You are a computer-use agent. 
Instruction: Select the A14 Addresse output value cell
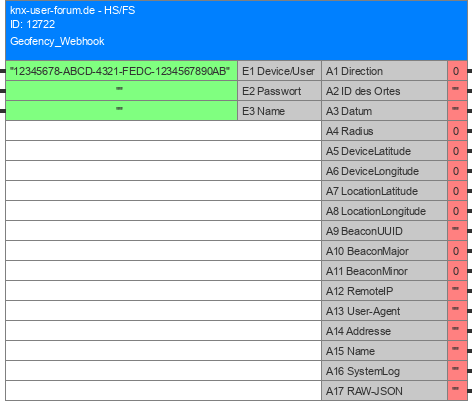pyautogui.click(x=457, y=331)
